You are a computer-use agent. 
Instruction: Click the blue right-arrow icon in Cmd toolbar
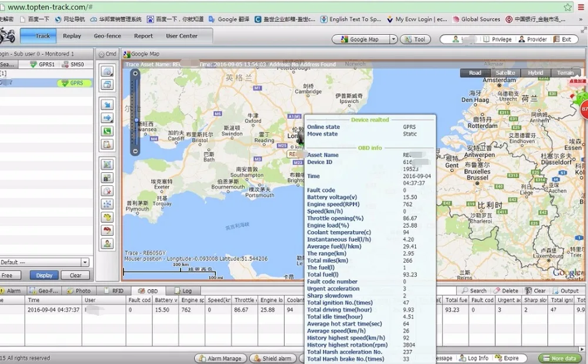107,118
